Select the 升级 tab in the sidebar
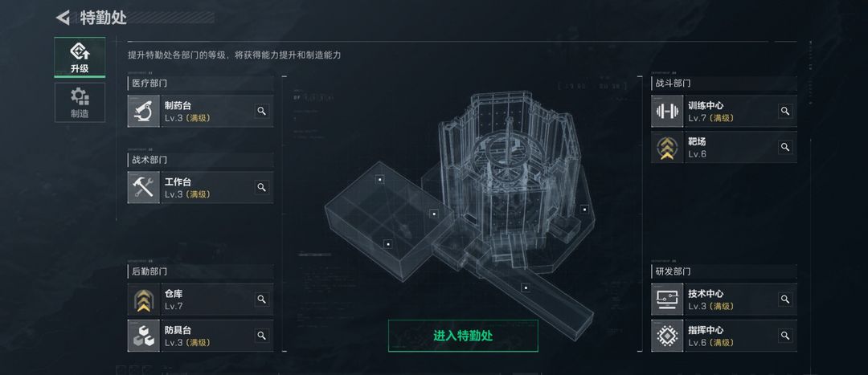The width and height of the screenshot is (868, 375). [x=80, y=57]
